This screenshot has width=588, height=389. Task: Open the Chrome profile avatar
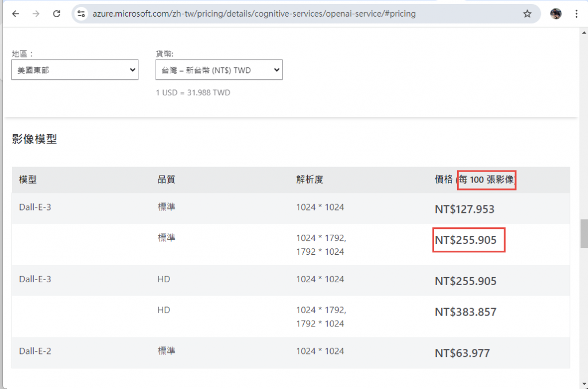pyautogui.click(x=556, y=14)
